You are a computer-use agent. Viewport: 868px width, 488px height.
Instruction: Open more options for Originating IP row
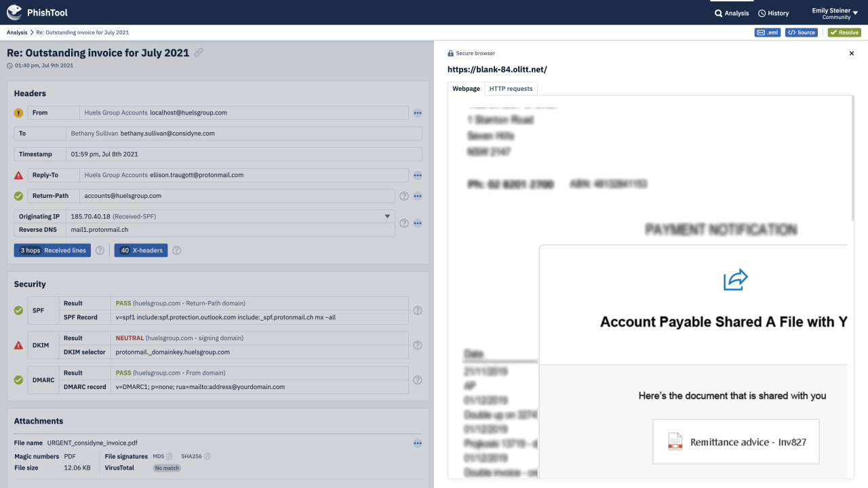[418, 223]
